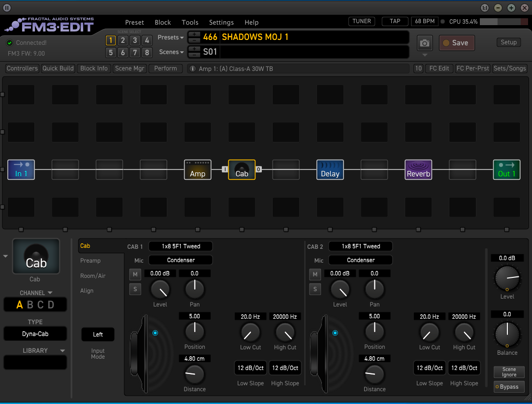Switch to the Room/Air tab
Viewport: 532px width, 404px height.
(93, 276)
